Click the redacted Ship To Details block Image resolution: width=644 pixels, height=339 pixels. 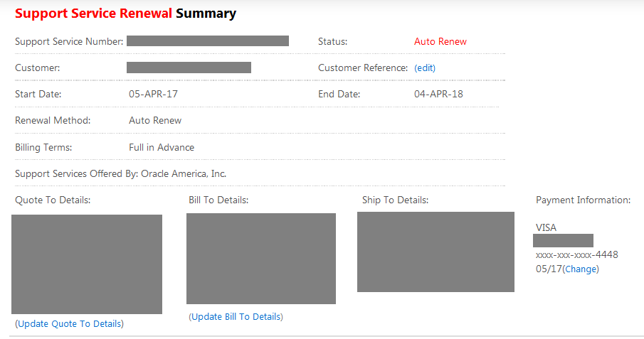436,252
